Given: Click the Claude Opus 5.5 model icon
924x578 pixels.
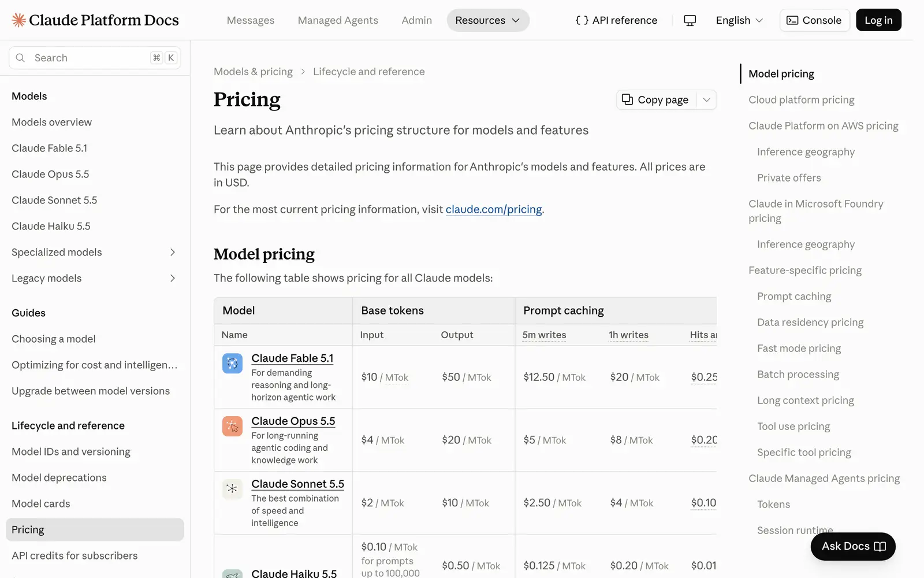Looking at the screenshot, I should pyautogui.click(x=232, y=427).
